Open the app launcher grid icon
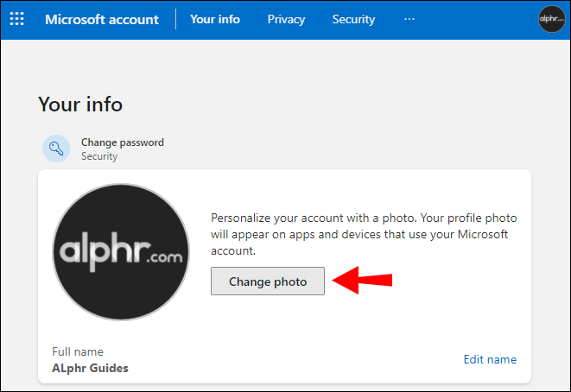The image size is (571, 392). 16,19
